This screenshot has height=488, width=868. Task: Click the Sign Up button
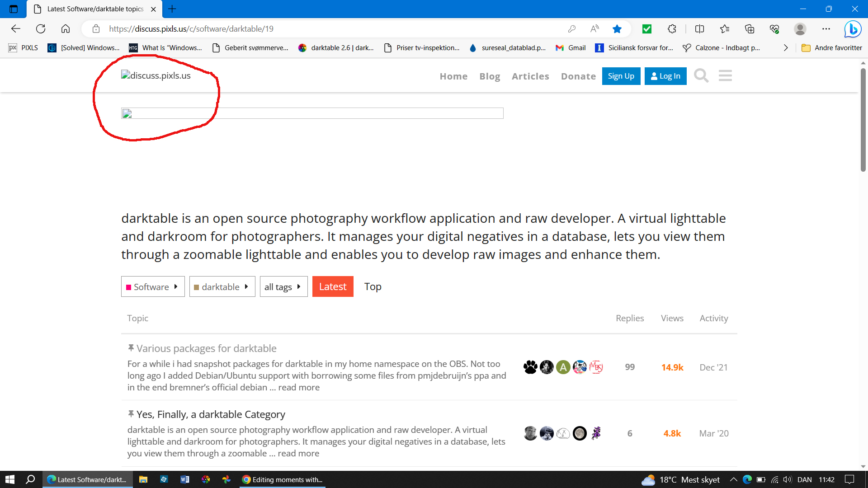[621, 76]
